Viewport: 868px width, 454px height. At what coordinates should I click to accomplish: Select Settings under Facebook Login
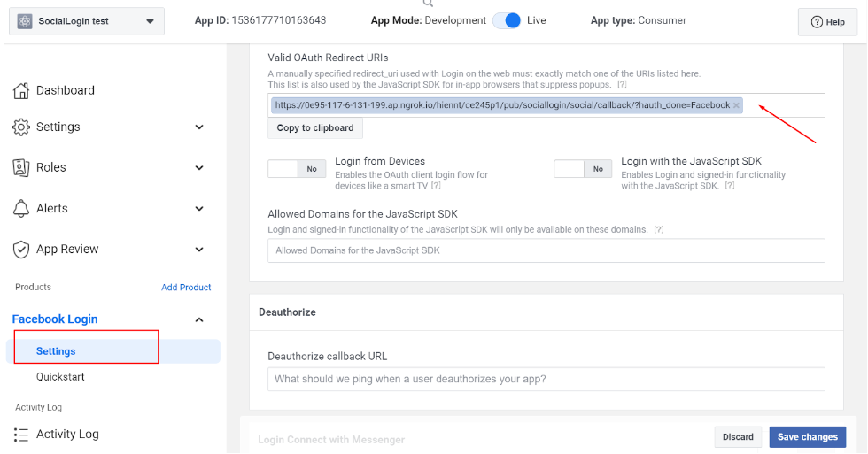coord(56,351)
